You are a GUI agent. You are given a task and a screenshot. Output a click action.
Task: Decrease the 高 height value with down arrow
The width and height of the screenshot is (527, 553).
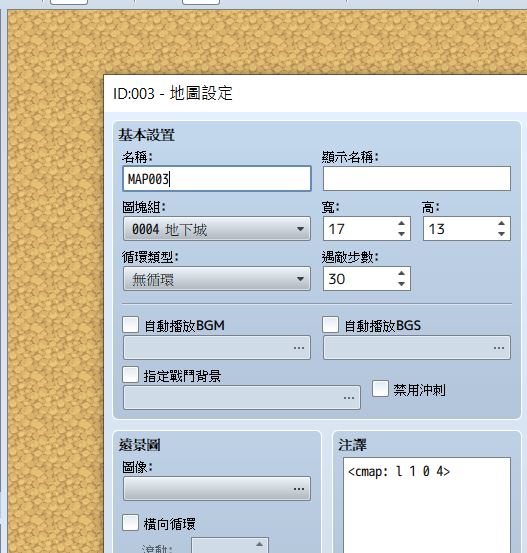click(501, 234)
